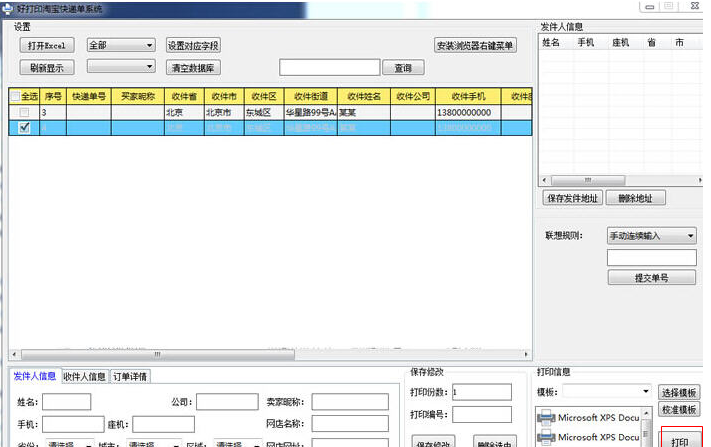Switch to the 发件人信息 tab
This screenshot has width=711, height=447.
(x=34, y=376)
